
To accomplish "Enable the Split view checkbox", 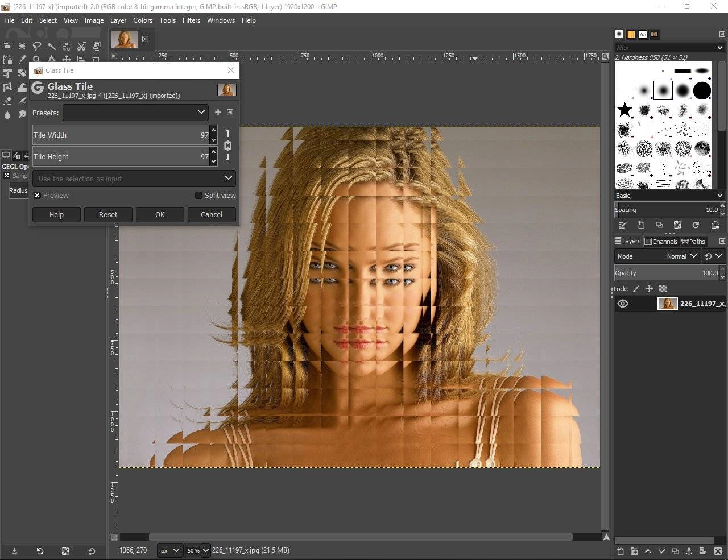I will [x=198, y=195].
